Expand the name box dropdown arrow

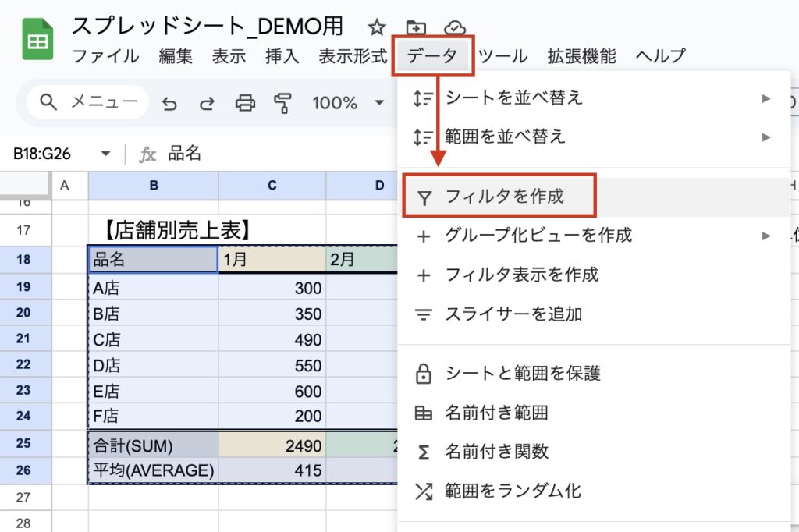click(106, 154)
